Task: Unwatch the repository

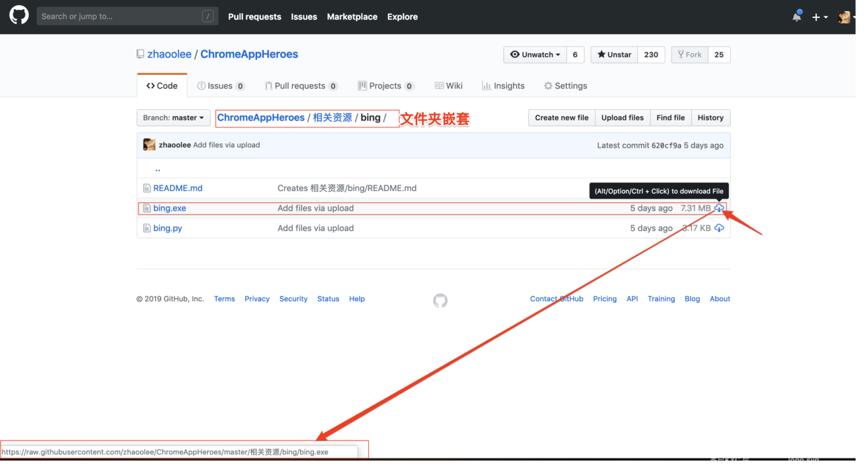Action: pos(535,55)
